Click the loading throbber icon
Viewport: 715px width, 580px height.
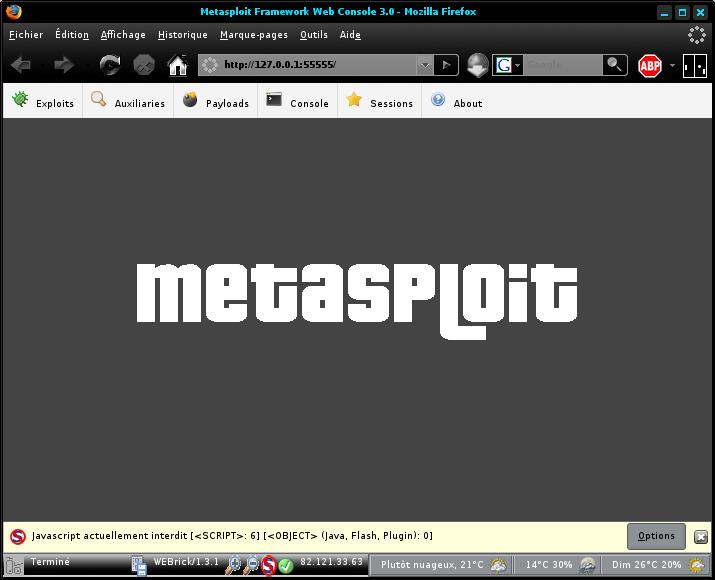tap(696, 35)
